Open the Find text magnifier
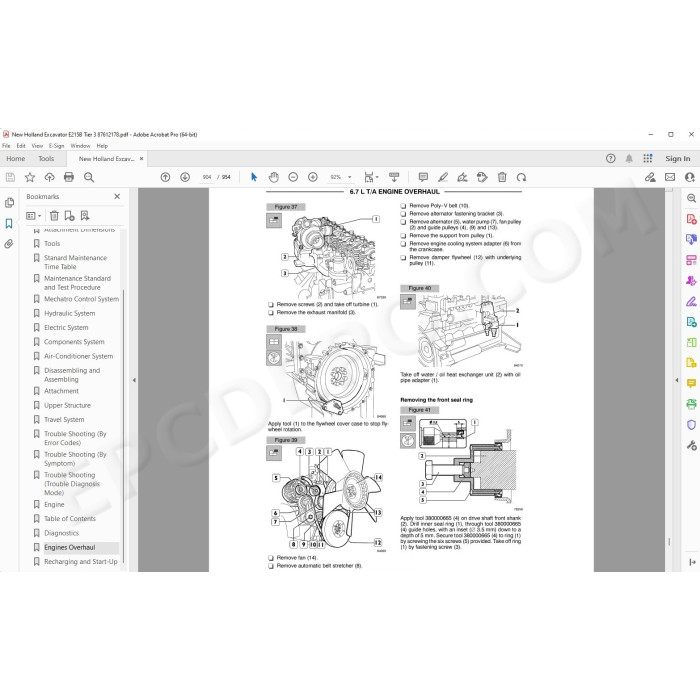Screen dimensions: 700x700 click(89, 177)
